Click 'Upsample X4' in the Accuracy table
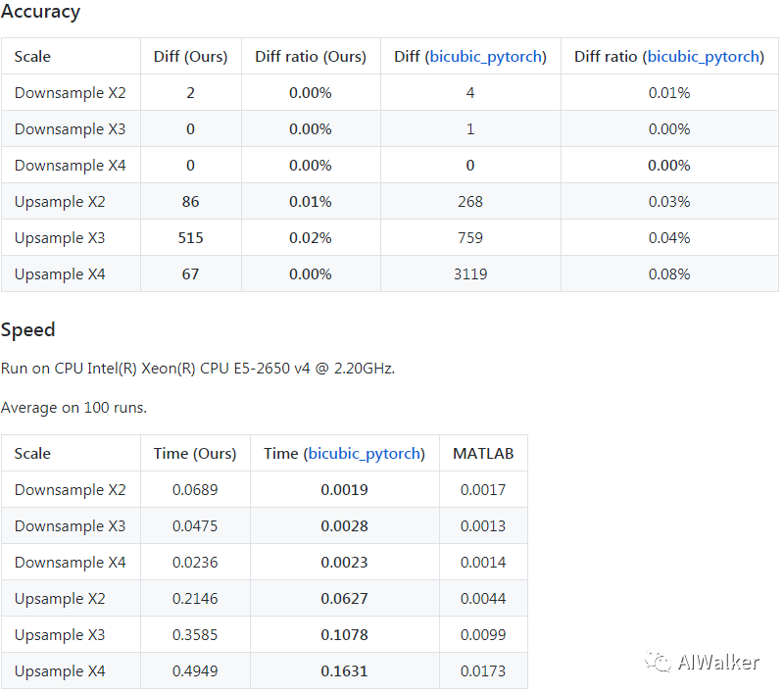The image size is (784, 694). coord(60,274)
